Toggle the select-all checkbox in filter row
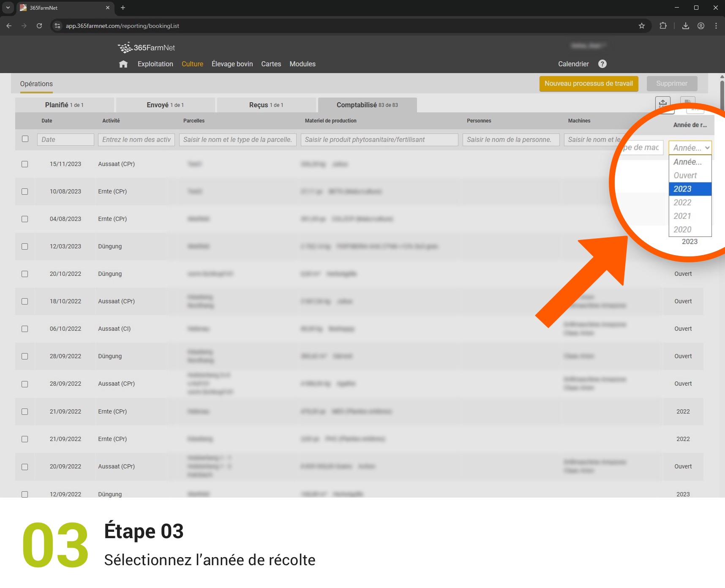Screen dimensions: 725x588 [x=25, y=139]
